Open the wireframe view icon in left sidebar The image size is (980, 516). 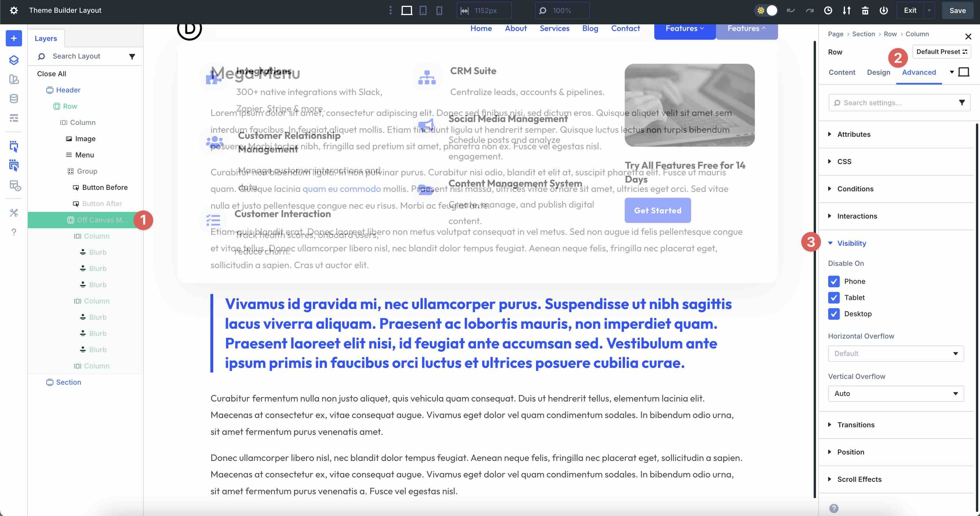[x=14, y=118]
